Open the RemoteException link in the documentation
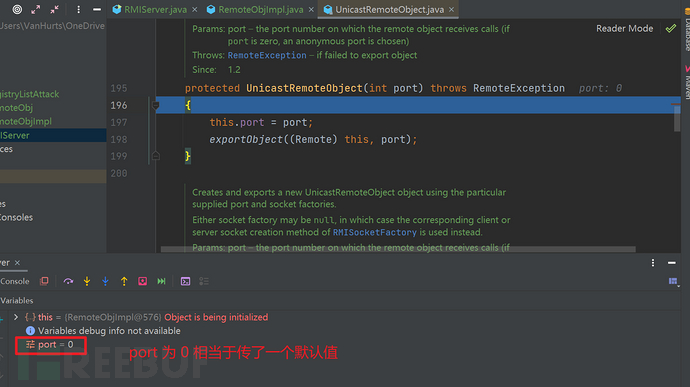690x387 pixels. [x=267, y=55]
